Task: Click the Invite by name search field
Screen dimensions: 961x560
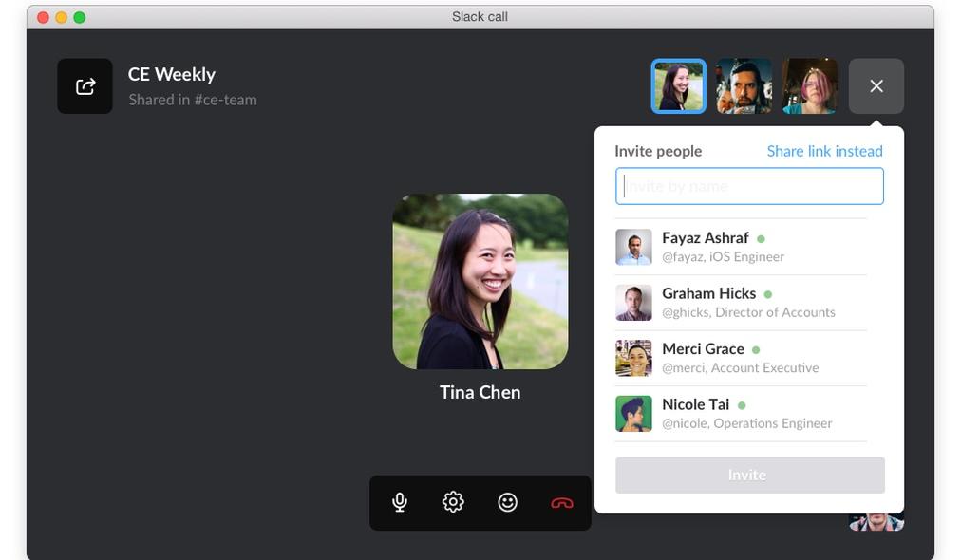Action: 749,186
